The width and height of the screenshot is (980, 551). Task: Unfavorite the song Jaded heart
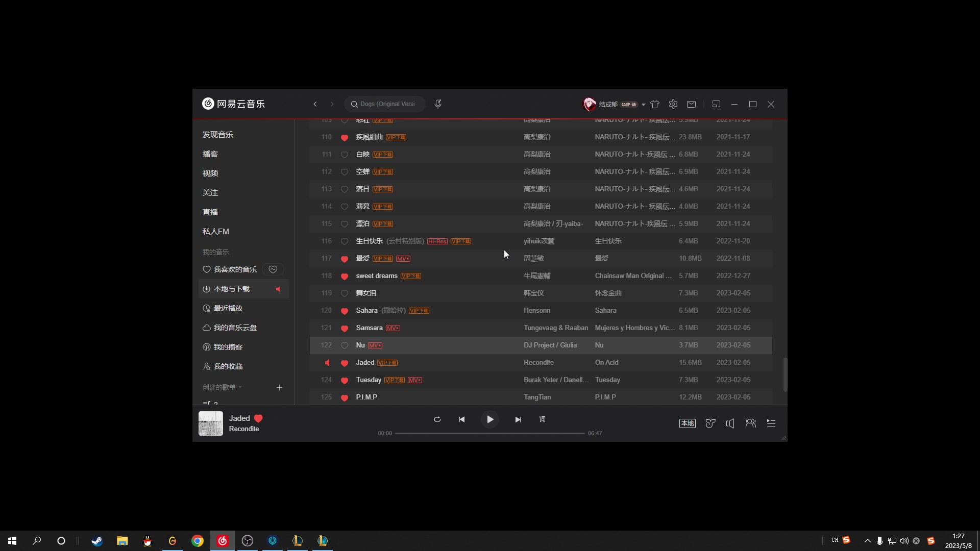click(x=345, y=362)
